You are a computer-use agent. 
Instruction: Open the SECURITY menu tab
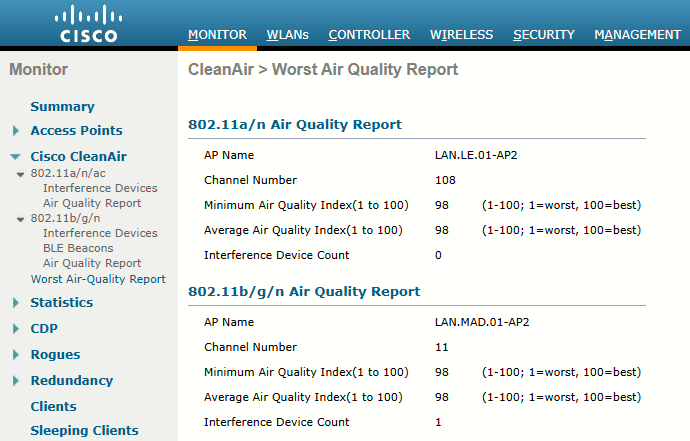pos(544,35)
